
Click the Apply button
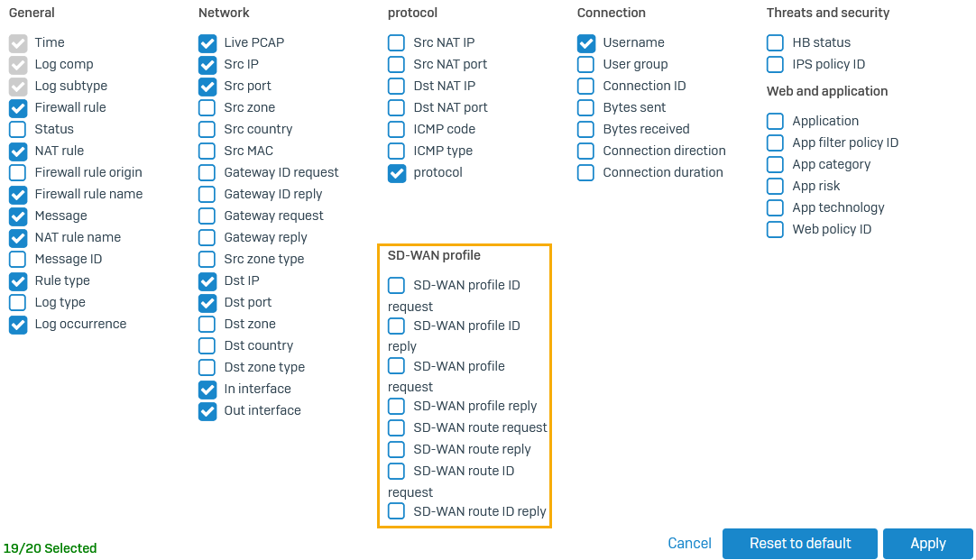928,544
